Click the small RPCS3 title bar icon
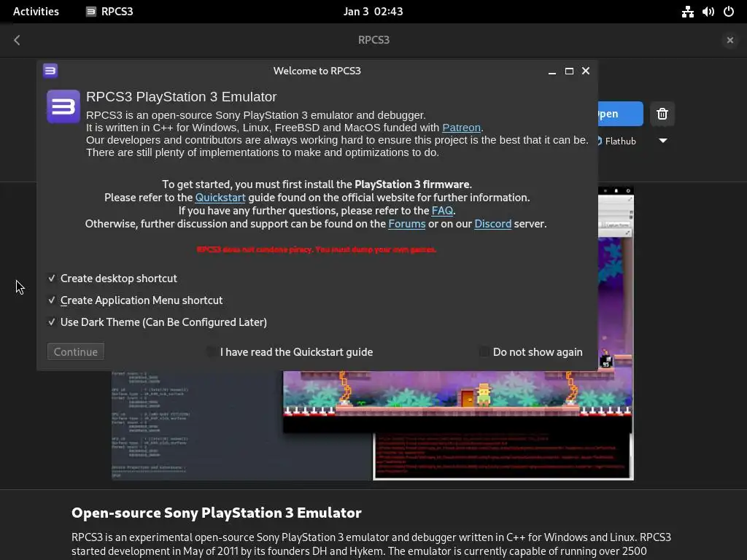This screenshot has width=747, height=560. [50, 71]
